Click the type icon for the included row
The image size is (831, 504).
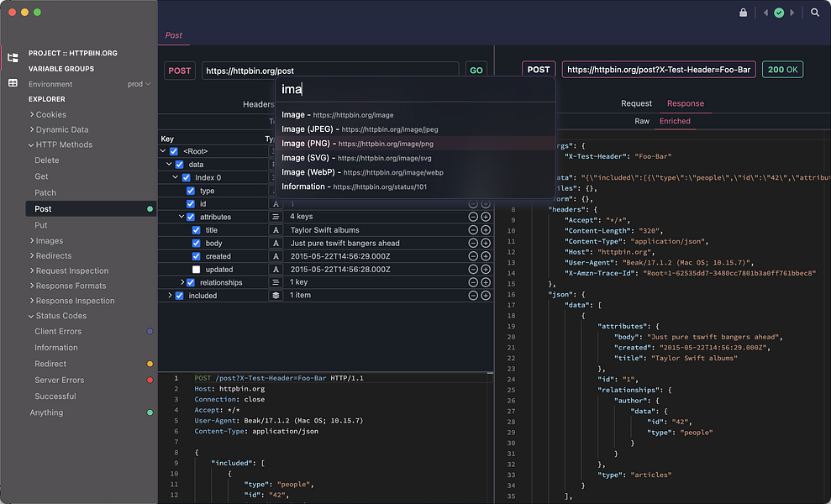click(276, 296)
